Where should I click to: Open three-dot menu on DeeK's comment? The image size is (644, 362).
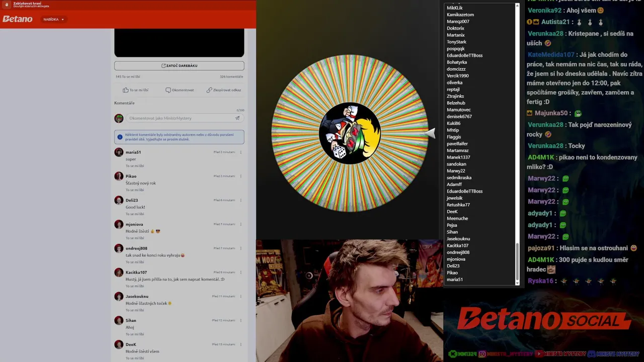tap(240, 344)
